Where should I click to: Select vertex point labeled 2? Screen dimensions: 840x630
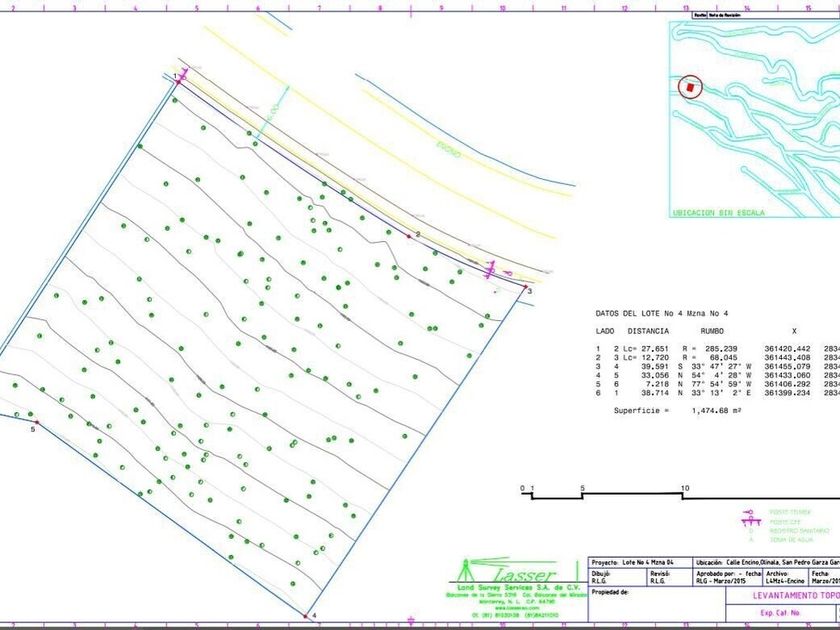click(x=409, y=236)
